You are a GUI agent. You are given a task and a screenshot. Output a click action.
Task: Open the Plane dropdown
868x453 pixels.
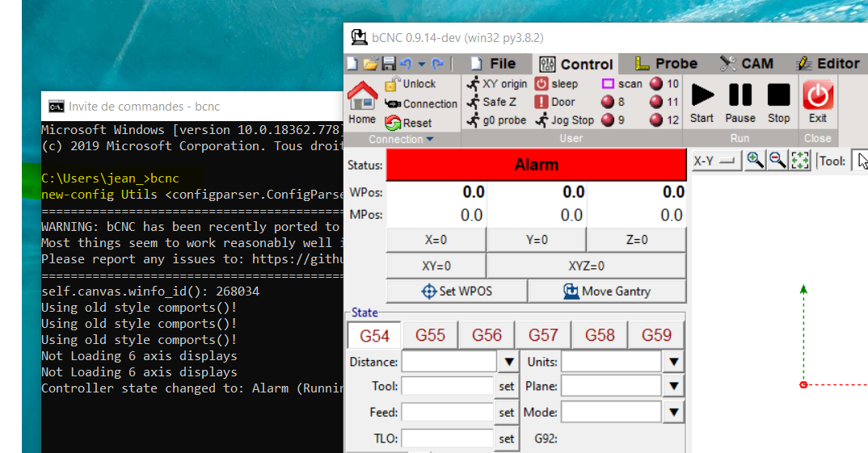pyautogui.click(x=674, y=386)
